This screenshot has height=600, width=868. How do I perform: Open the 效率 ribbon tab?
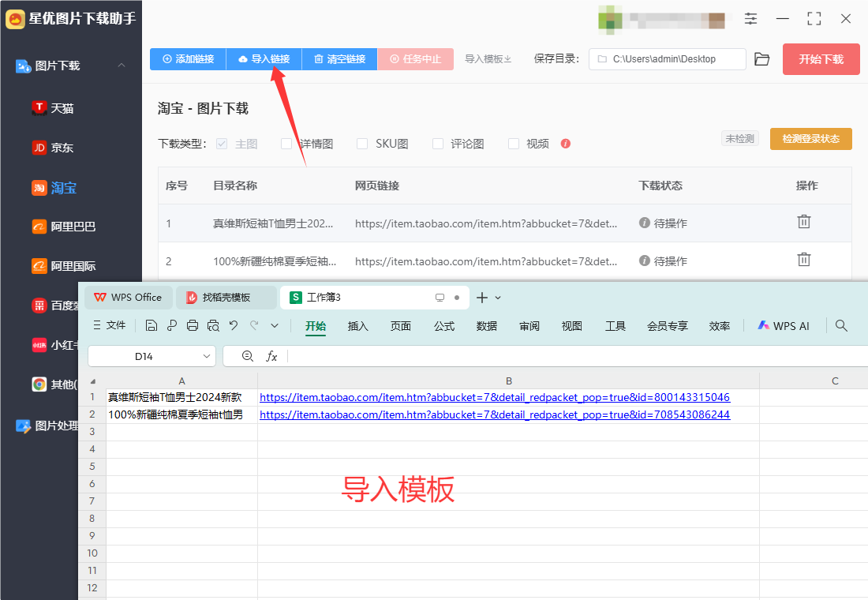pos(720,326)
